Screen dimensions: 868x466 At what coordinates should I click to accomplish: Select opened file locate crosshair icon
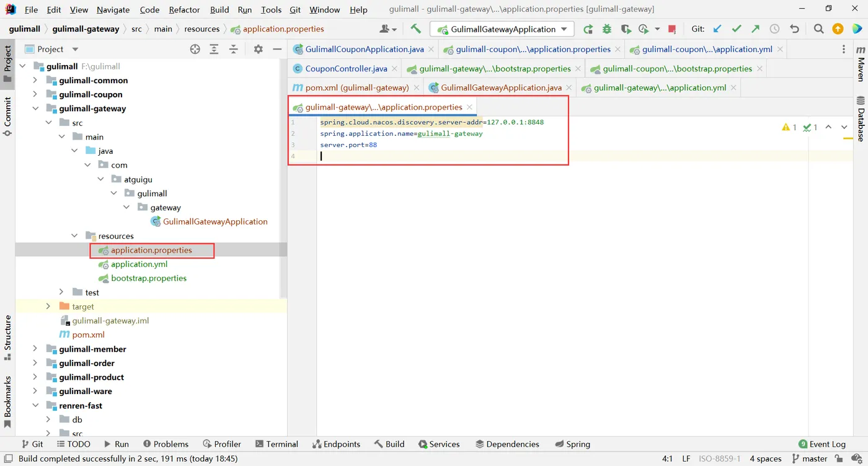[195, 49]
